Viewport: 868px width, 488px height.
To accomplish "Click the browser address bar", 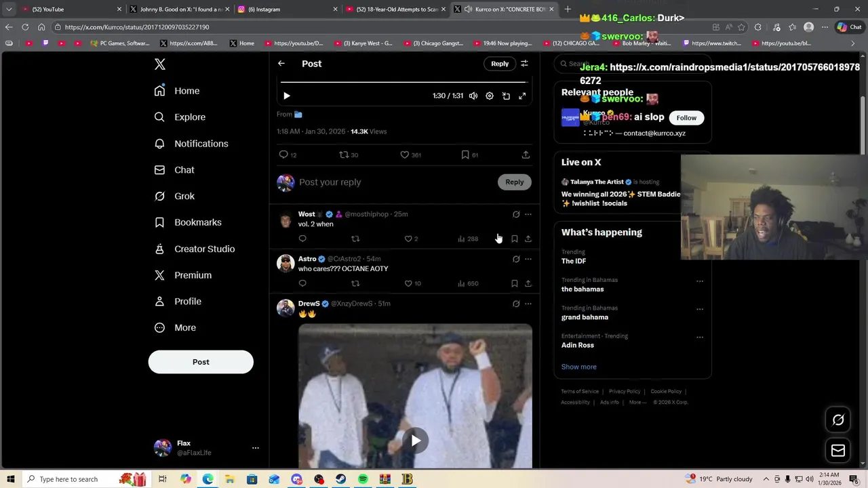I will point(380,27).
